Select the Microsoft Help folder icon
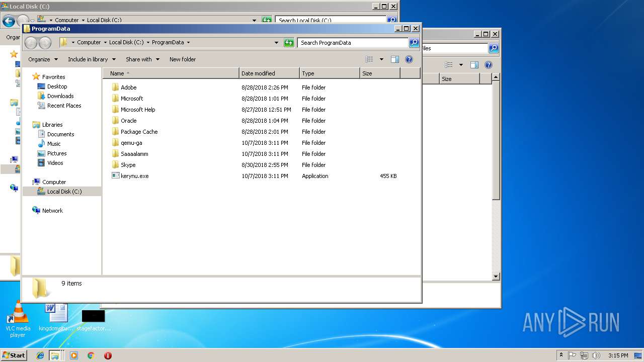Viewport: 644px width, 362px height. [x=115, y=110]
